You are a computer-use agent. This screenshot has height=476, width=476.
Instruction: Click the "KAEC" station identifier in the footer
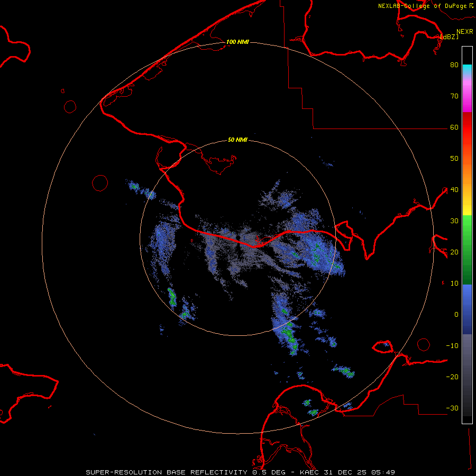(309, 472)
